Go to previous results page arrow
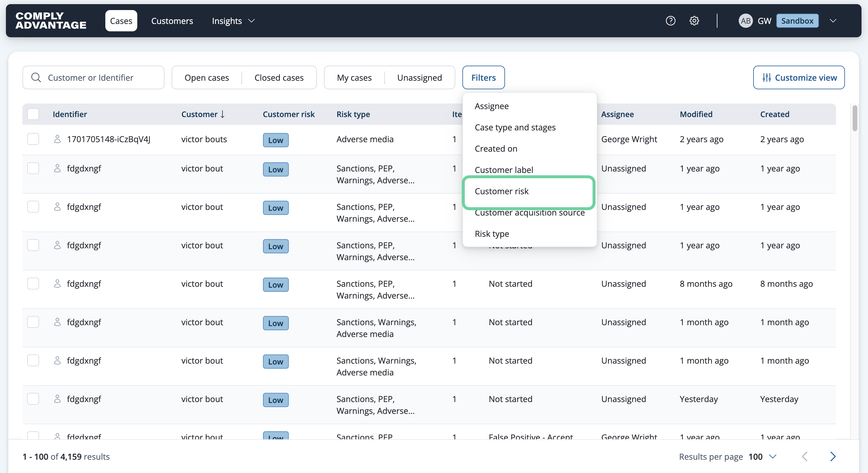Viewport: 868px width, 473px height. click(805, 456)
